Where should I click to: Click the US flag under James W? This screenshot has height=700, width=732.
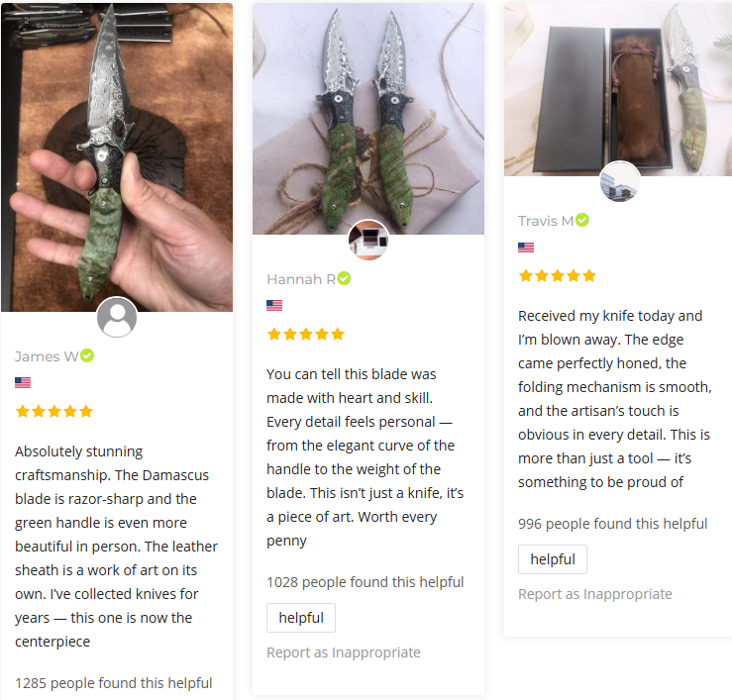[x=23, y=382]
